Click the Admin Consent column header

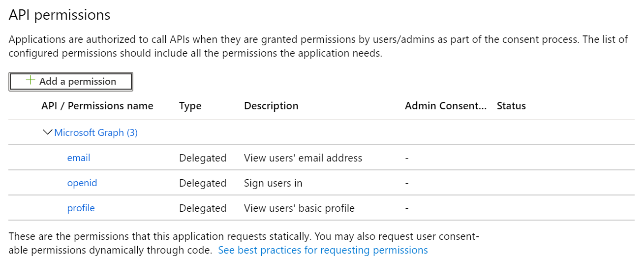tap(445, 106)
